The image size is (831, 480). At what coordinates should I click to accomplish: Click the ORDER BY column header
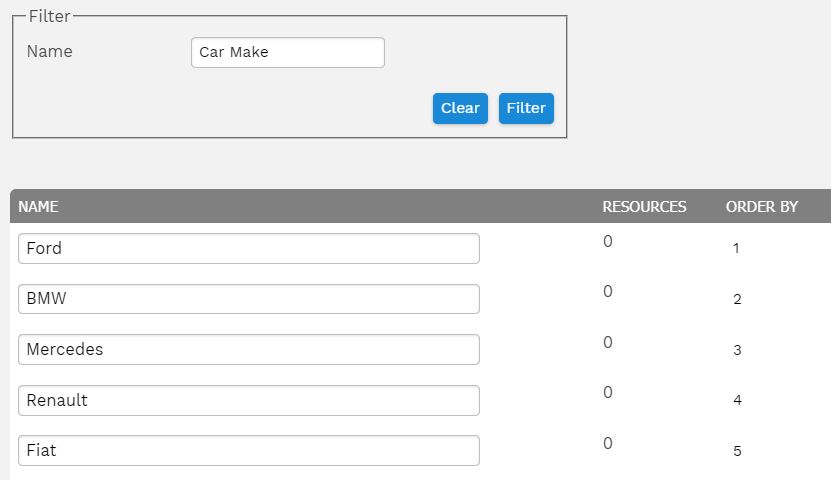[762, 207]
